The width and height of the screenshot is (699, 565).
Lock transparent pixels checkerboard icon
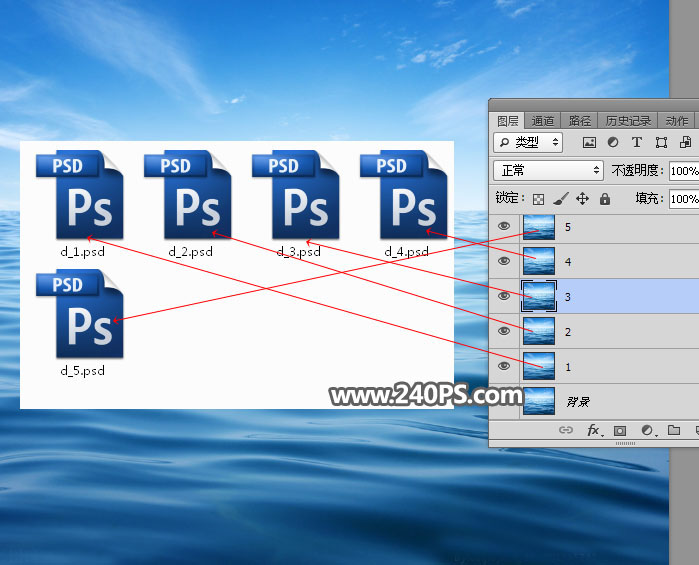click(x=539, y=199)
